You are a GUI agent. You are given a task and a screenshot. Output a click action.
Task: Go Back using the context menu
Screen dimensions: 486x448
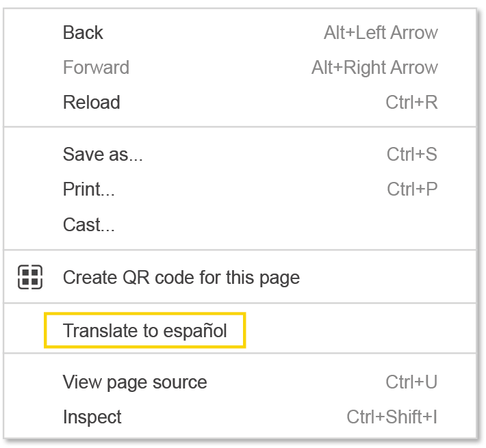[83, 33]
